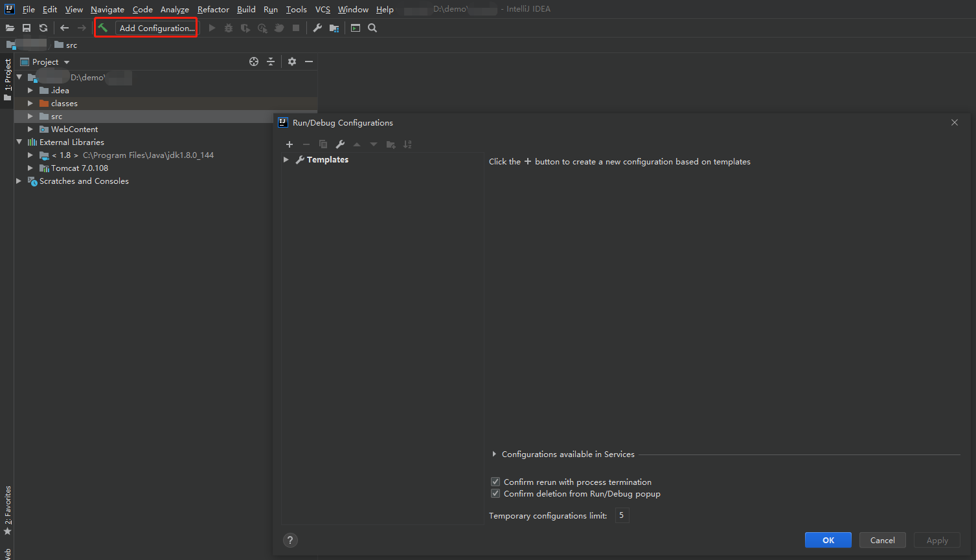Click the Cancel button
The image size is (976, 560).
coord(882,540)
